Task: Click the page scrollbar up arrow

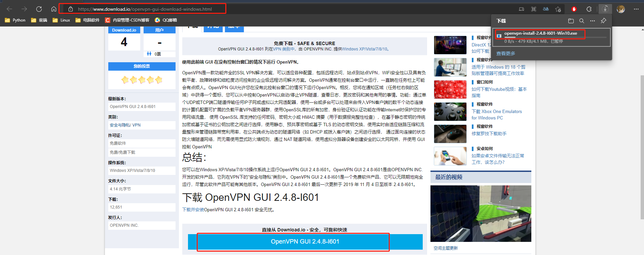Action: point(642,30)
